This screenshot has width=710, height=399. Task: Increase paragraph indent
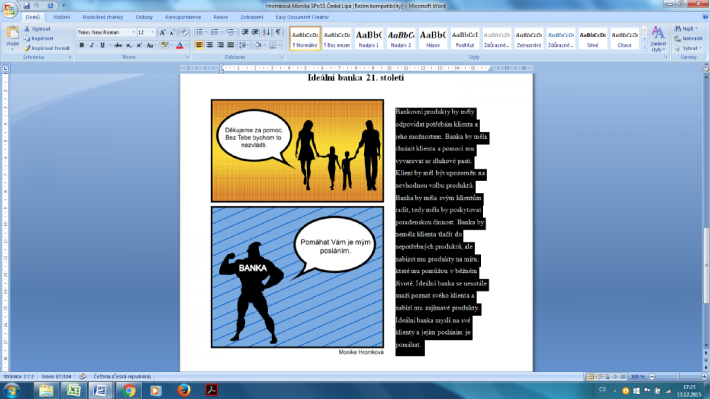(x=255, y=33)
